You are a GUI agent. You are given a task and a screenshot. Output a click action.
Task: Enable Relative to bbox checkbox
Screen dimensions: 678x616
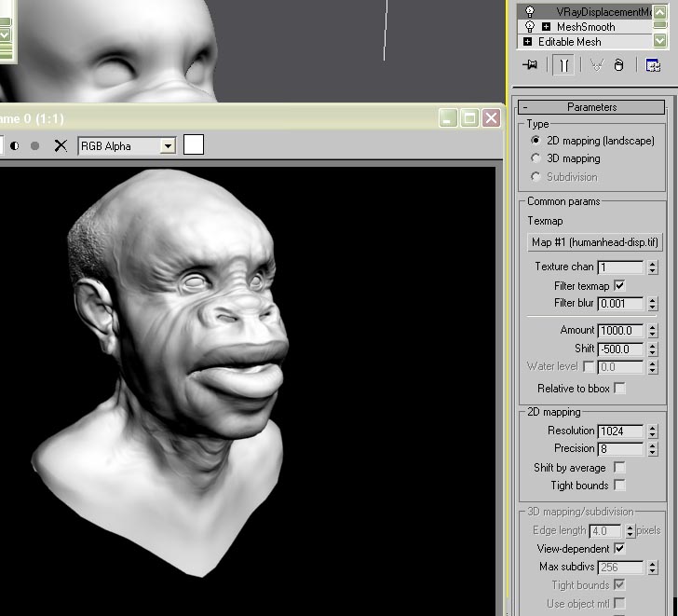pos(619,388)
